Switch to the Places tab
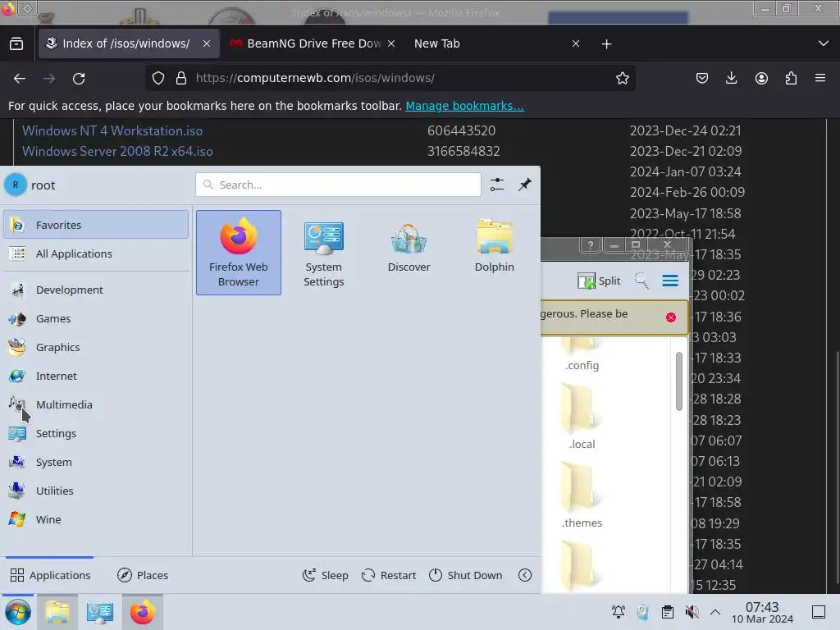The height and width of the screenshot is (630, 840). [143, 575]
